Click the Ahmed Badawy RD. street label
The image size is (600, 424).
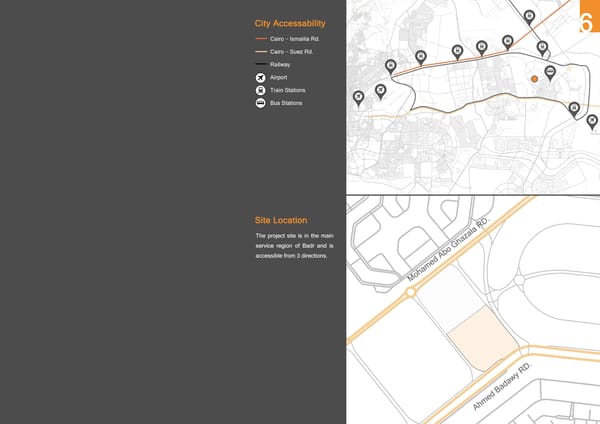coord(506,389)
